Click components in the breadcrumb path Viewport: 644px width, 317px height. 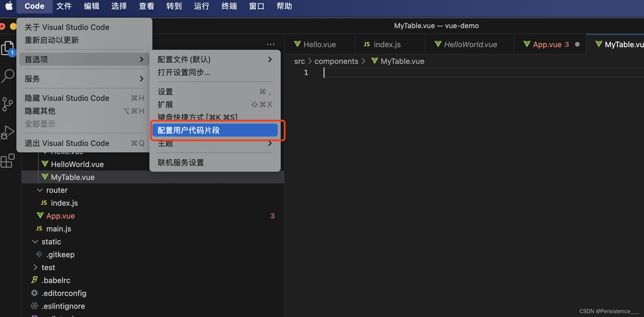pos(336,61)
